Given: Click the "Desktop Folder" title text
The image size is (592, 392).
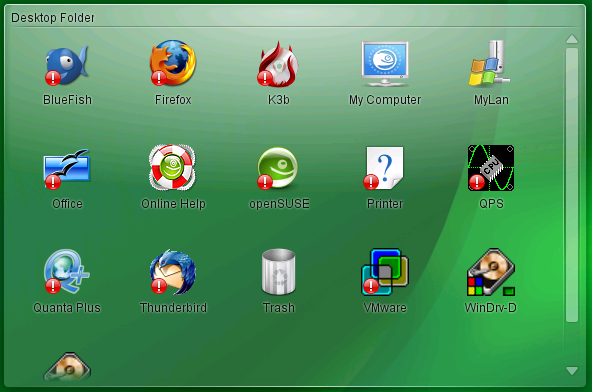Looking at the screenshot, I should pos(52,18).
